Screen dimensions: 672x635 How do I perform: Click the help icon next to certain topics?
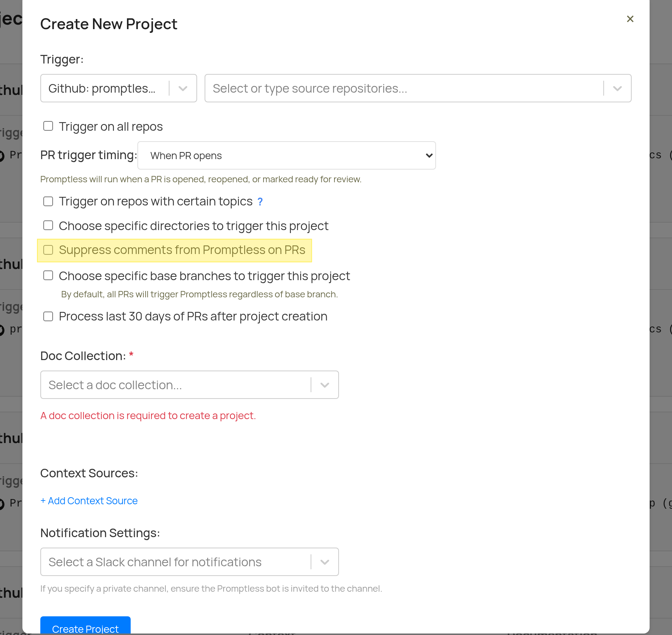click(x=260, y=201)
